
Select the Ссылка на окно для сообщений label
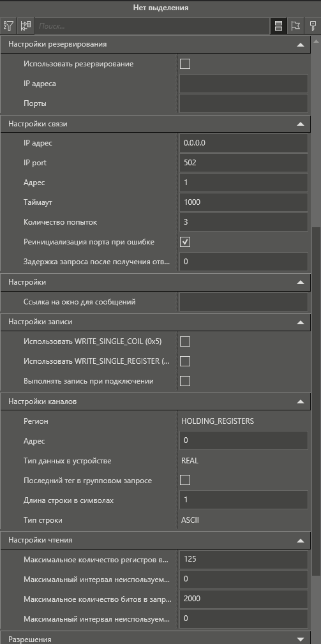point(80,302)
